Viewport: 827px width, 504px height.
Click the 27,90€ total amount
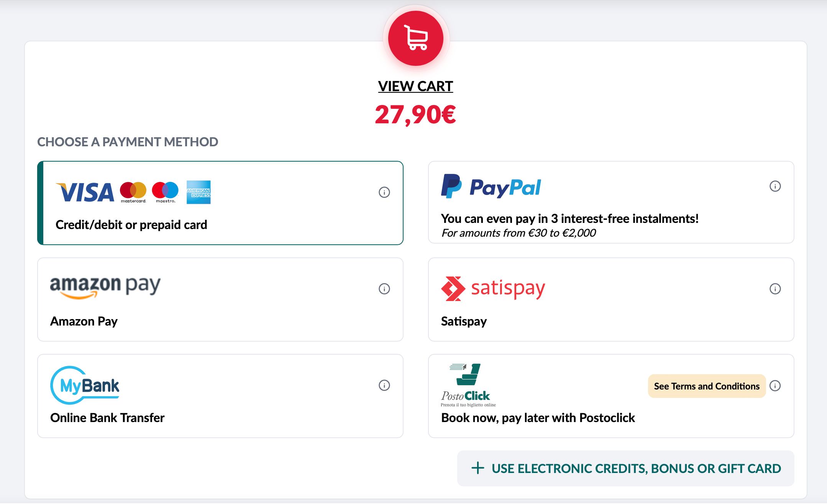(x=416, y=115)
